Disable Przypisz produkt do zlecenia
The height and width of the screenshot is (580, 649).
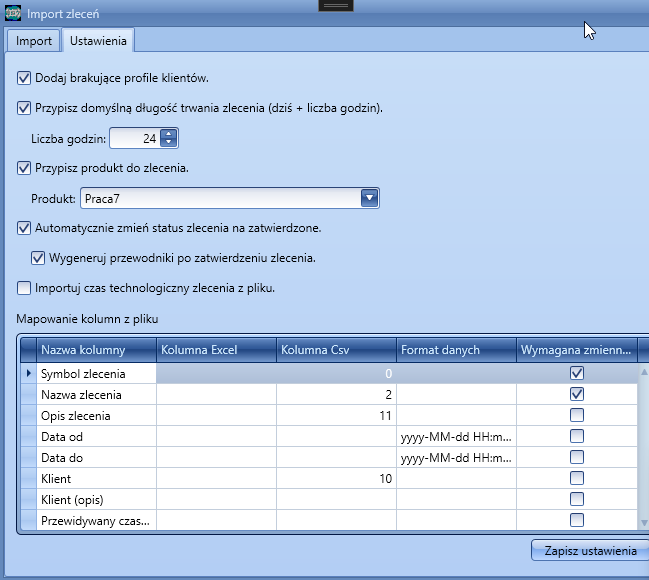[25, 168]
